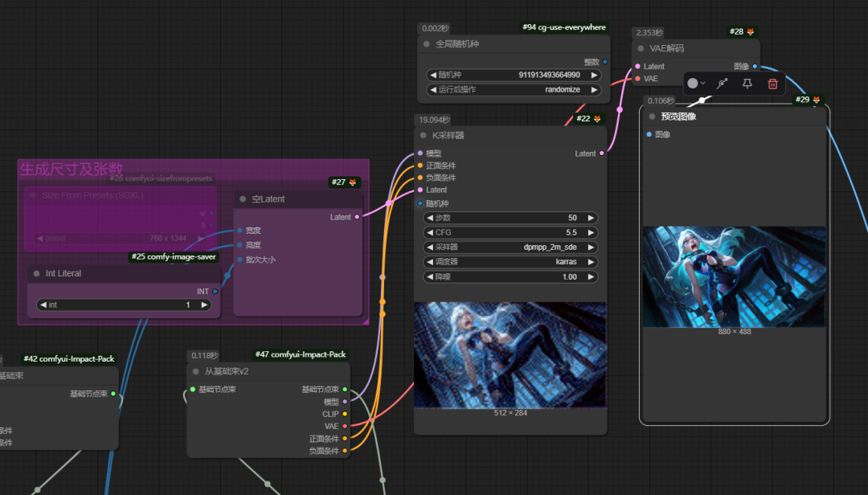The height and width of the screenshot is (495, 868).
Task: Click the 批次大小 input port on 空Latent
Action: [x=240, y=260]
